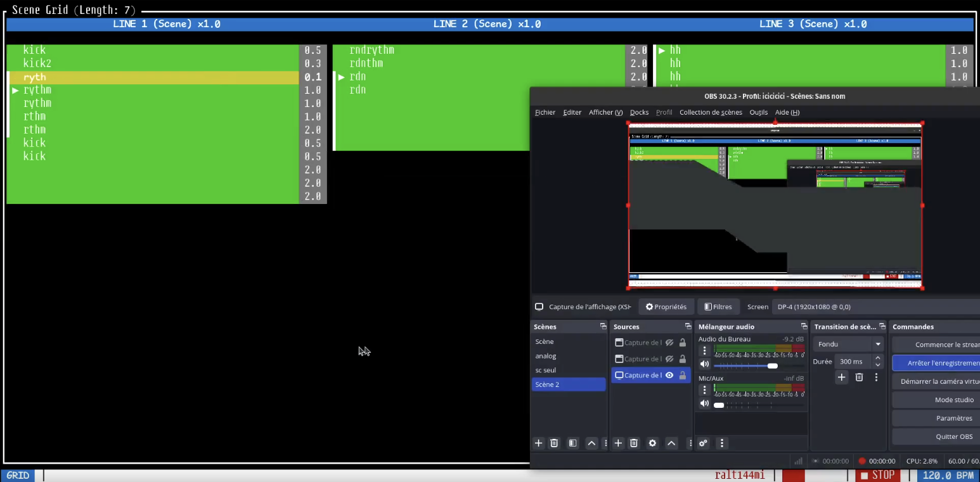
Task: Open audio mixer bottom three-dot menu
Action: tap(721, 443)
